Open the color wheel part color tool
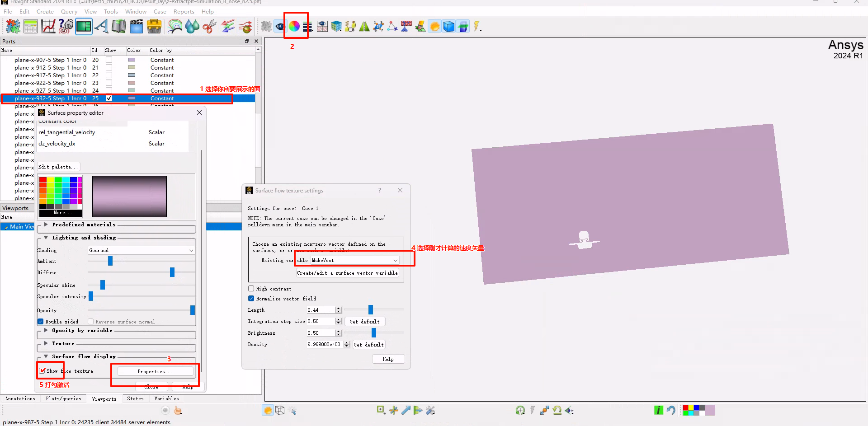The width and height of the screenshot is (868, 426). (x=294, y=27)
